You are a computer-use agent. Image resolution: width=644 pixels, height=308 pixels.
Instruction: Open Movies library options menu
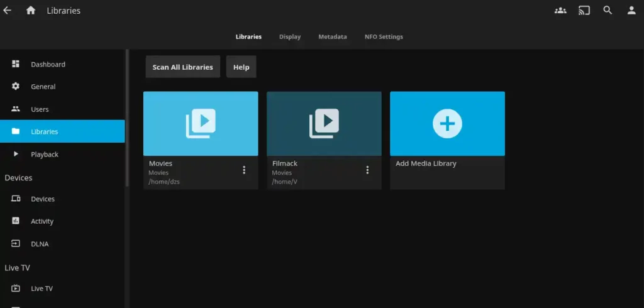click(244, 170)
